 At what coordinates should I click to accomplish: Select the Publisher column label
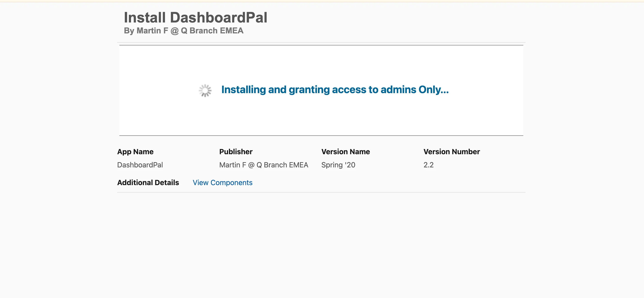pos(236,152)
